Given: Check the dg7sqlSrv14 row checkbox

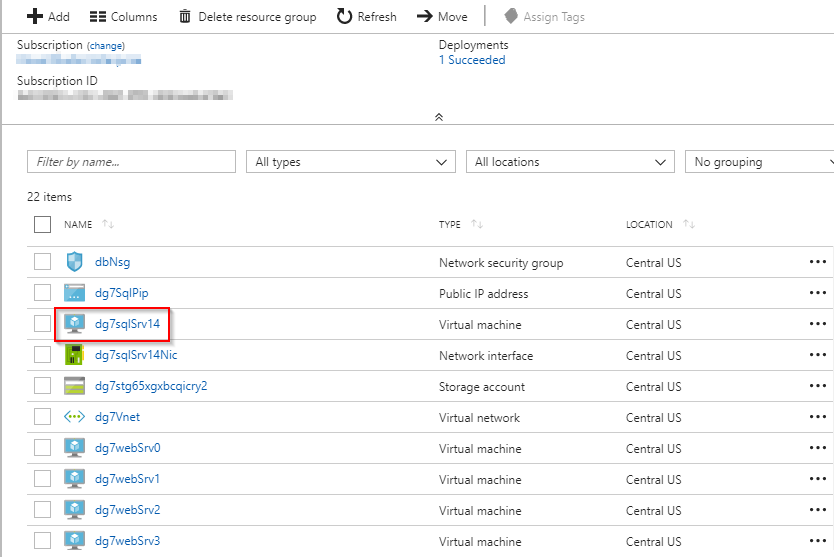Looking at the screenshot, I should click(x=43, y=323).
